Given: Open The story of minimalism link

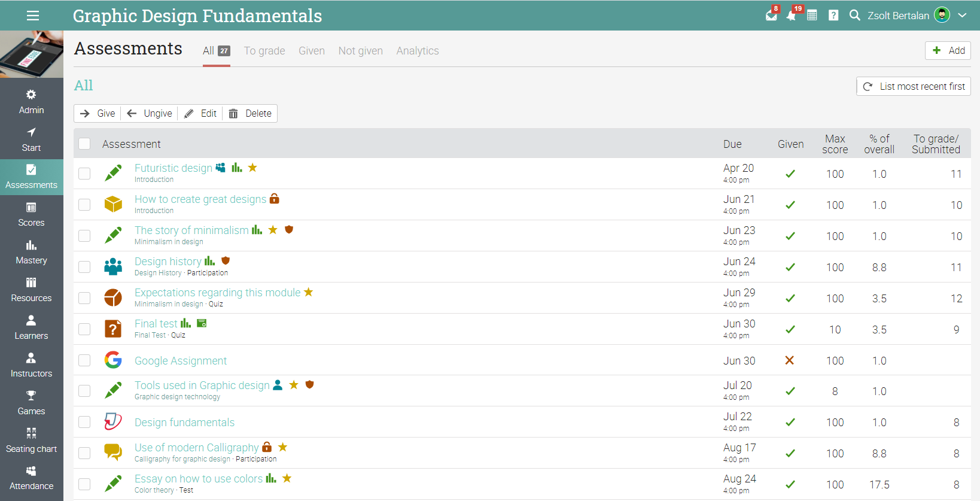Looking at the screenshot, I should 191,230.
